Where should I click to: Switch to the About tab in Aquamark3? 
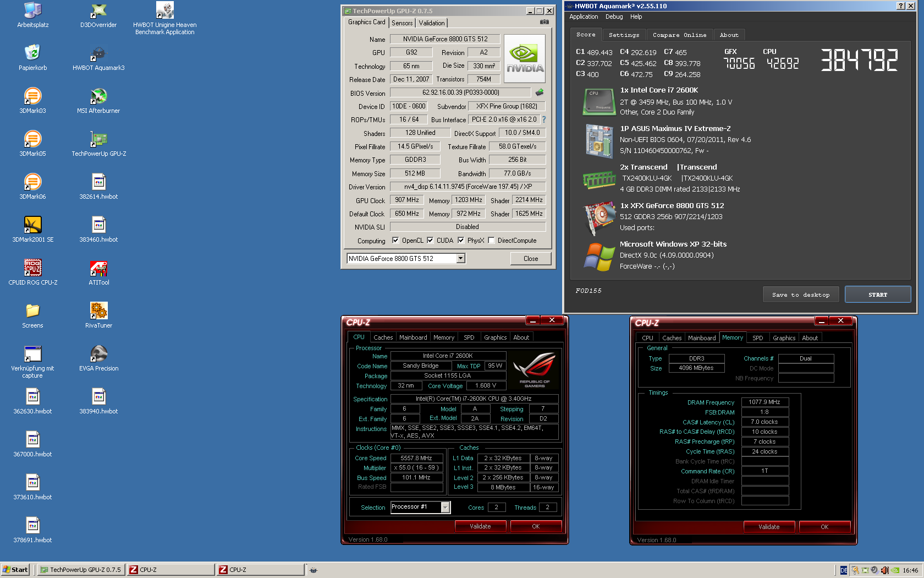[729, 35]
